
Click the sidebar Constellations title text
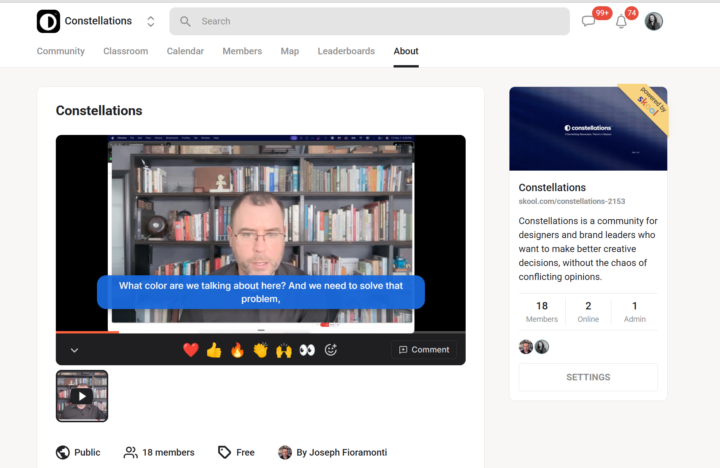tap(552, 187)
